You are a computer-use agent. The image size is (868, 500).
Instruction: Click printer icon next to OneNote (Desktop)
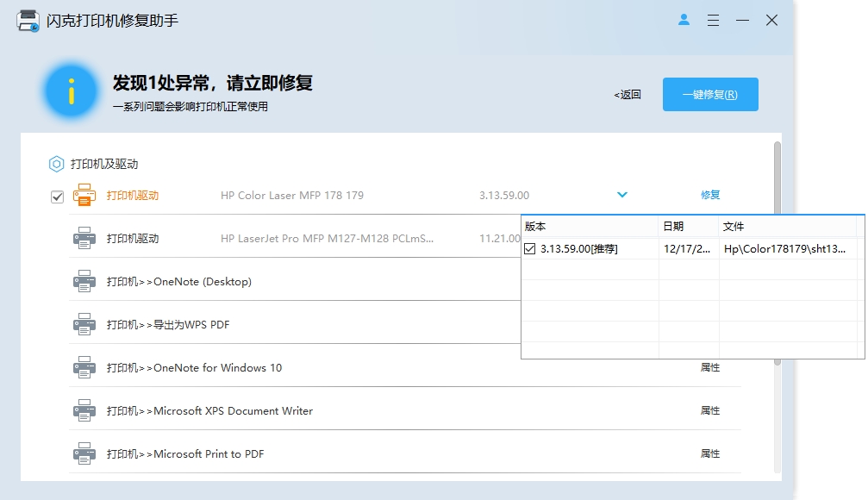pyautogui.click(x=84, y=281)
